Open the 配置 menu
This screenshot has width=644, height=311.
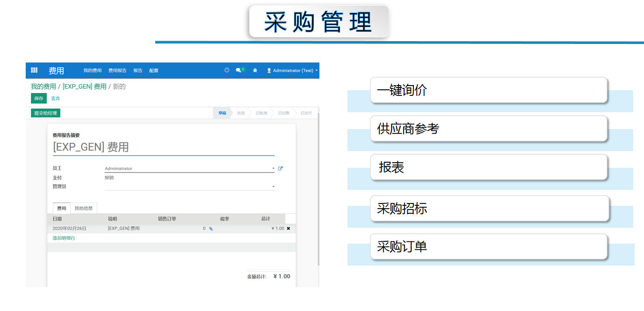pyautogui.click(x=153, y=71)
